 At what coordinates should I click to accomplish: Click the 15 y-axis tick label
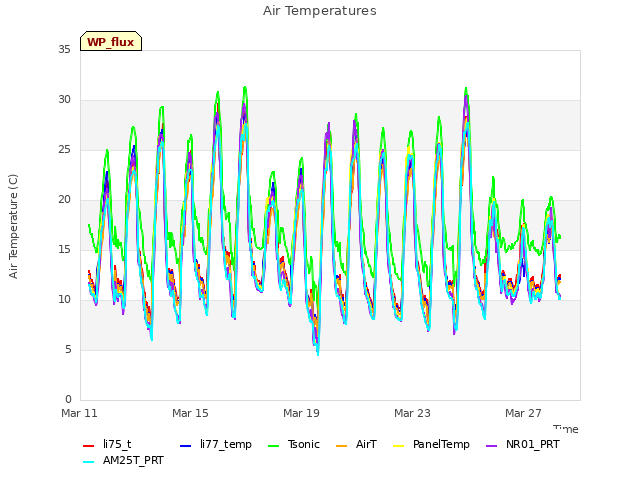click(64, 250)
